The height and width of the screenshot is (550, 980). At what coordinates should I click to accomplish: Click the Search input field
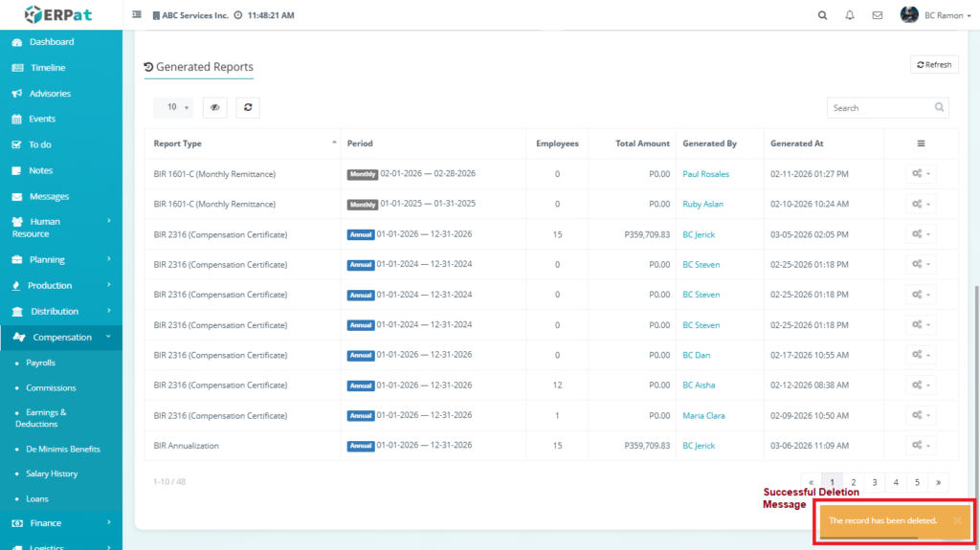tap(880, 108)
